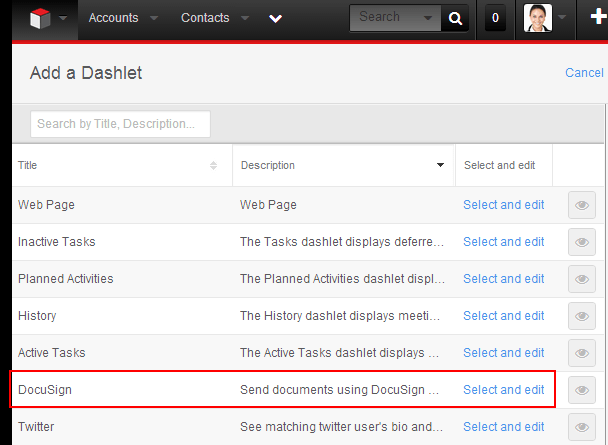Screen dimensions: 608x445
Task: Preview the History dashlet eye icon
Action: click(582, 316)
